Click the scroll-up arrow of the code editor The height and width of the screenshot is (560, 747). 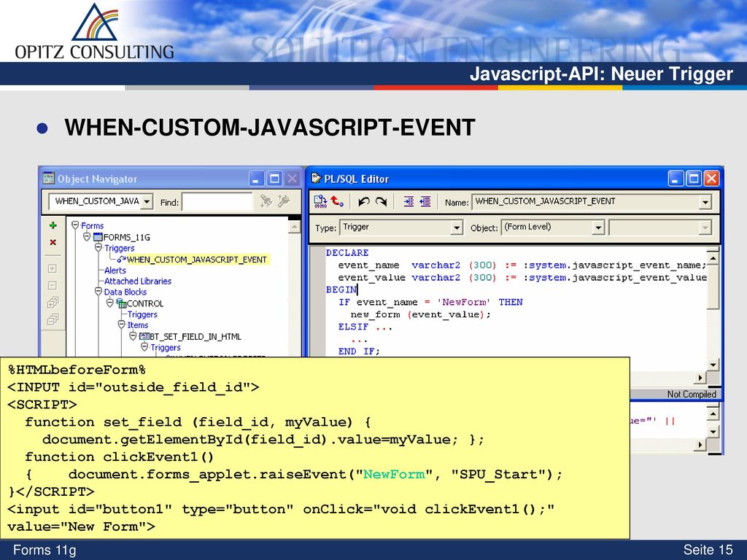[713, 259]
